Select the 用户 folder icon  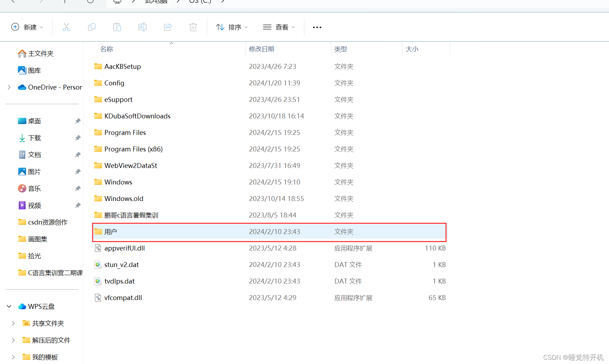click(98, 232)
